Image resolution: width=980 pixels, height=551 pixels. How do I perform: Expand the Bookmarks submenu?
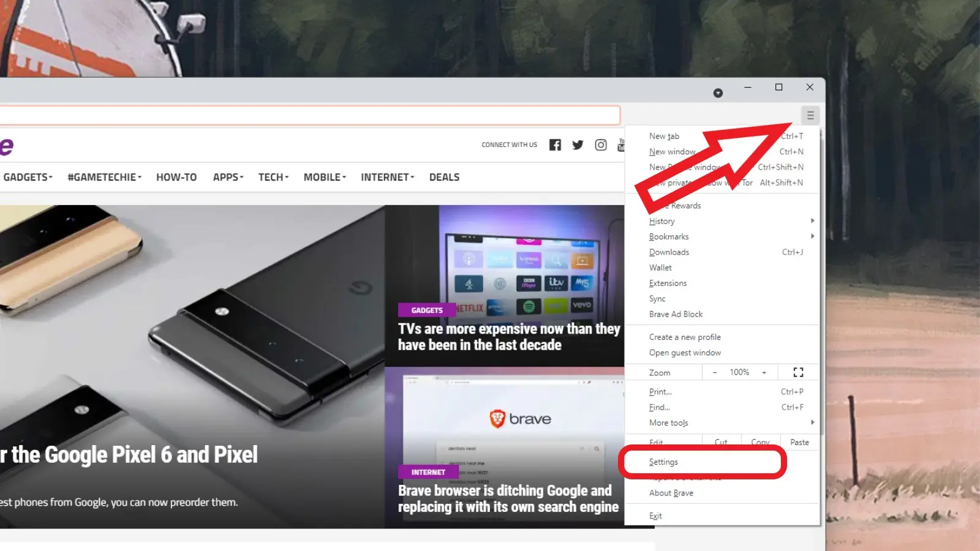pos(722,237)
